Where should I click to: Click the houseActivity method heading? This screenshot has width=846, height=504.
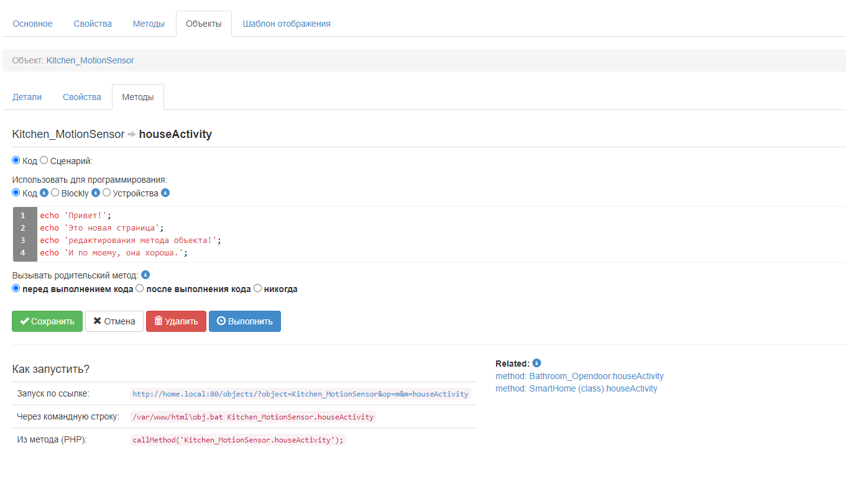click(x=175, y=134)
